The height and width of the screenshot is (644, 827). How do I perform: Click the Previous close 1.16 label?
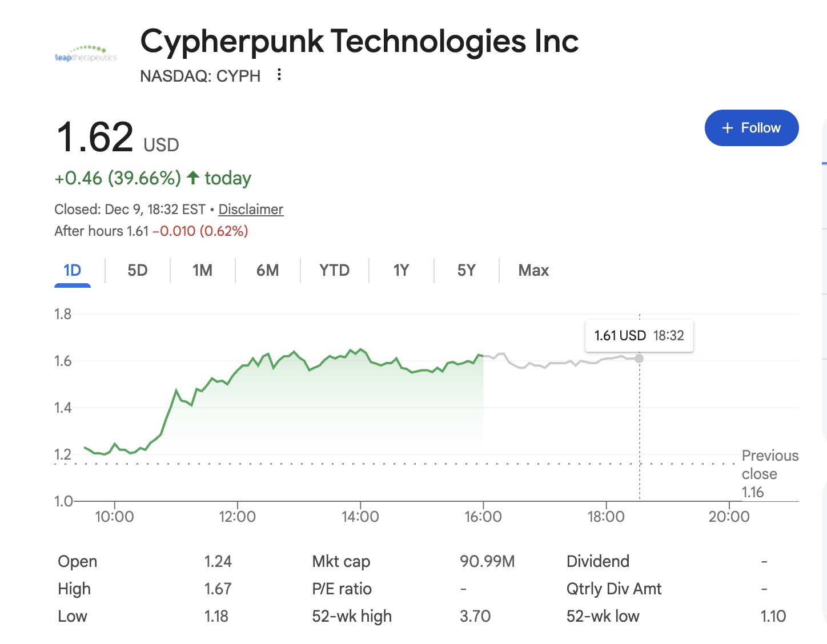pyautogui.click(x=770, y=473)
